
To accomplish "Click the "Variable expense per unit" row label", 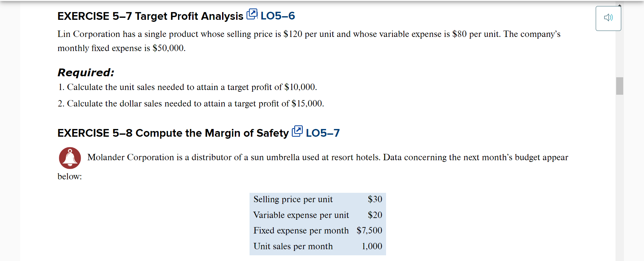I will coord(301,215).
